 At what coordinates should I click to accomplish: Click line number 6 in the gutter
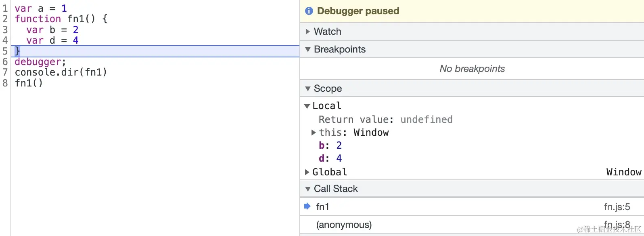click(x=5, y=62)
